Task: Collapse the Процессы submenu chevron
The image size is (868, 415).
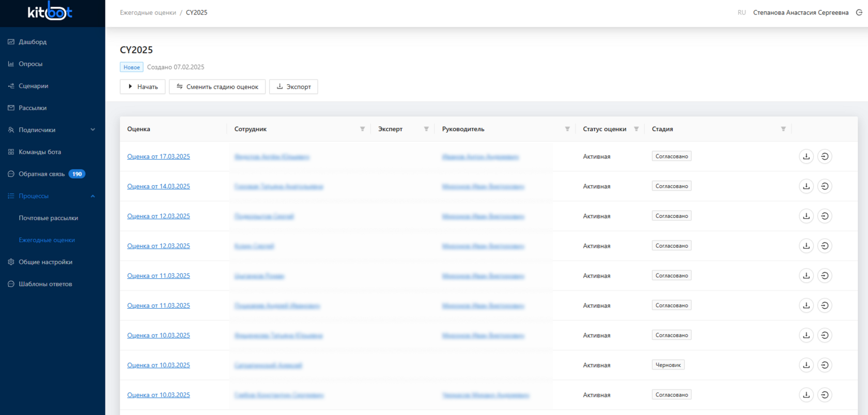Action: (93, 196)
